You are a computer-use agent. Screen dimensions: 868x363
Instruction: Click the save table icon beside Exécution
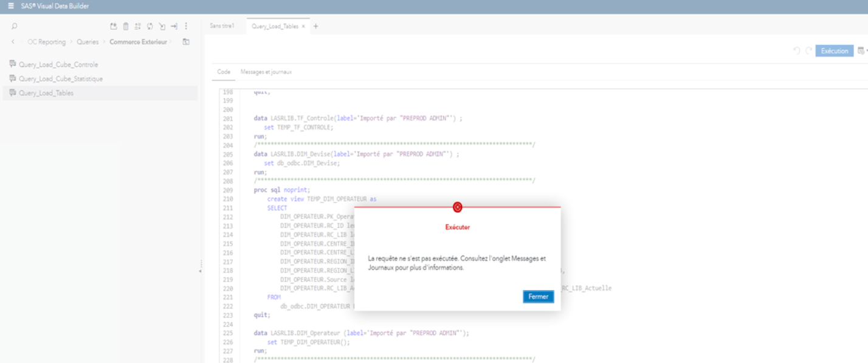click(x=860, y=51)
